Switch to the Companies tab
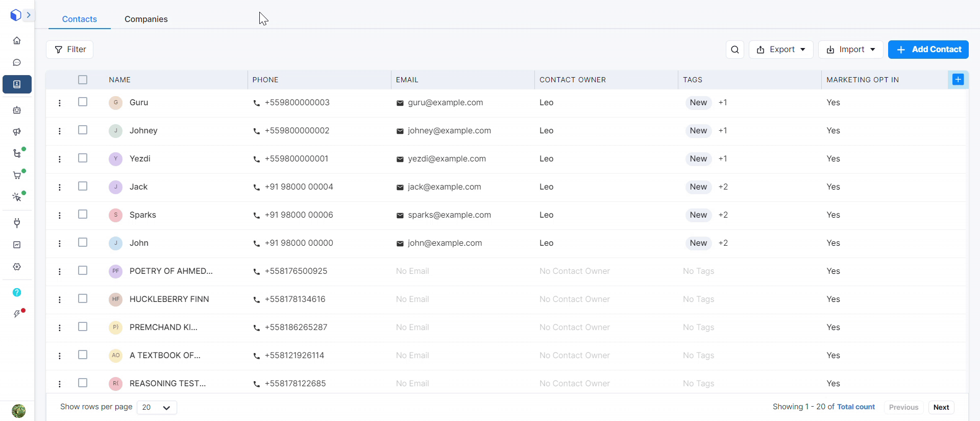 [146, 19]
